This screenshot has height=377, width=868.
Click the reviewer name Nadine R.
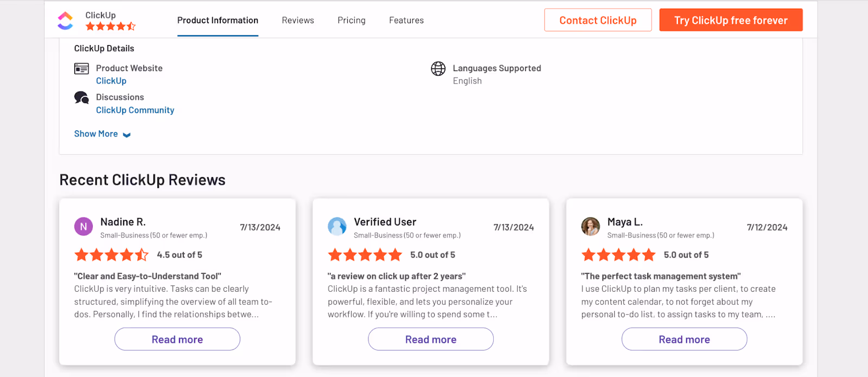pyautogui.click(x=123, y=222)
